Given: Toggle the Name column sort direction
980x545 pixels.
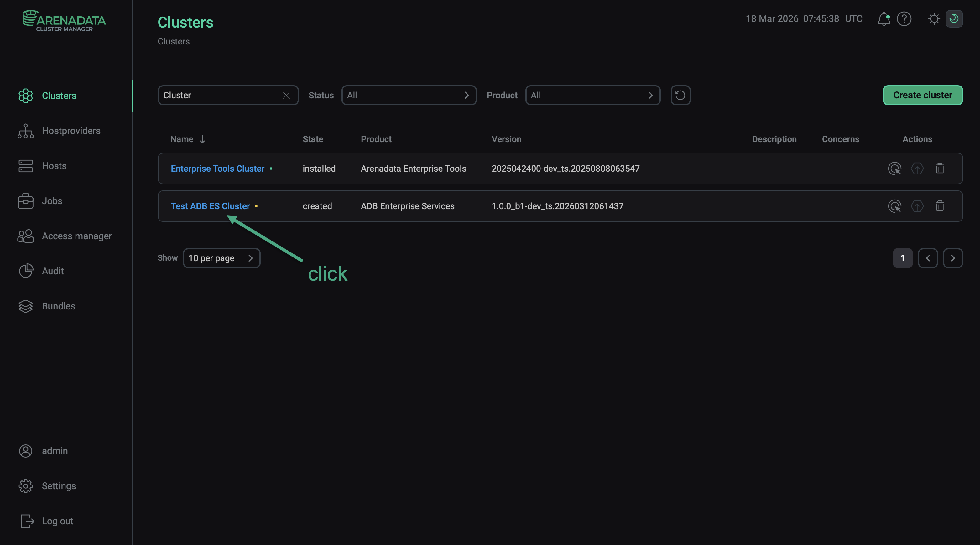Looking at the screenshot, I should pos(202,139).
